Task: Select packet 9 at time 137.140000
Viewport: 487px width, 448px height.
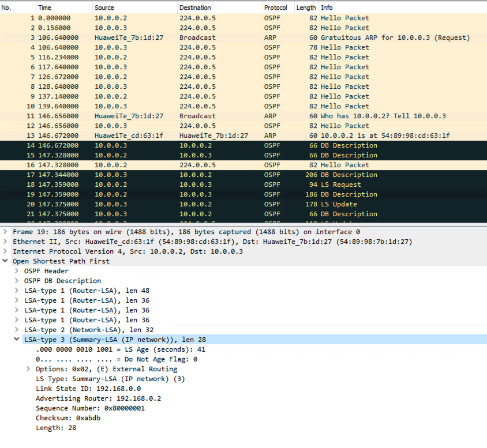Action: 244,96
